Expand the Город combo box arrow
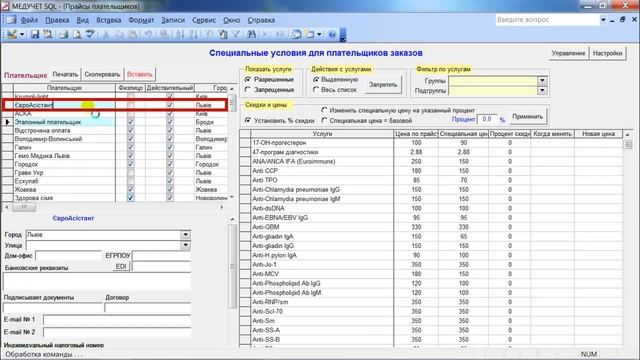 tap(185, 235)
